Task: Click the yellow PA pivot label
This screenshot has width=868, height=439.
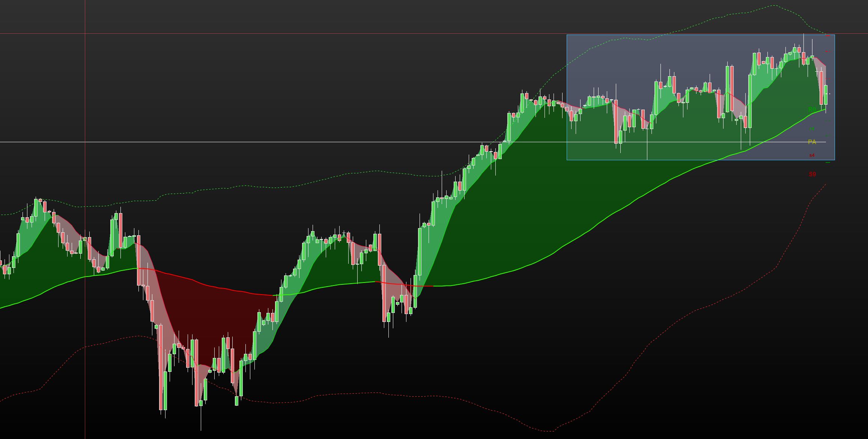Action: (x=812, y=142)
